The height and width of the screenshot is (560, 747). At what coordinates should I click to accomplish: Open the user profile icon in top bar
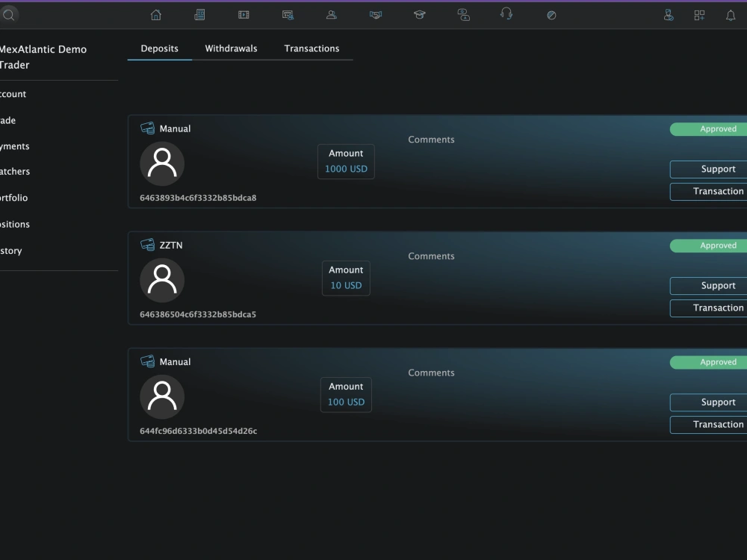332,15
